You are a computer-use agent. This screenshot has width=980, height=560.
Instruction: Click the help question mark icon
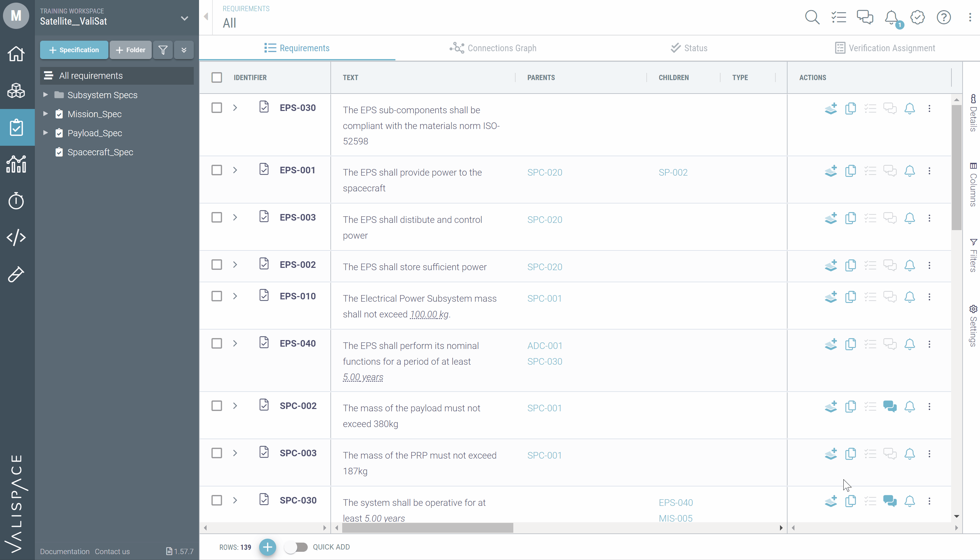tap(944, 17)
